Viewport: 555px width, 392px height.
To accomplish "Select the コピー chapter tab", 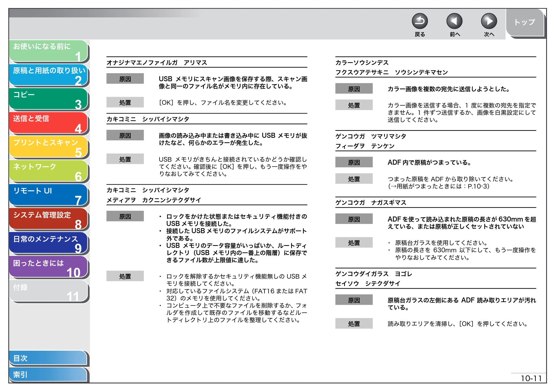I will 49,99.
